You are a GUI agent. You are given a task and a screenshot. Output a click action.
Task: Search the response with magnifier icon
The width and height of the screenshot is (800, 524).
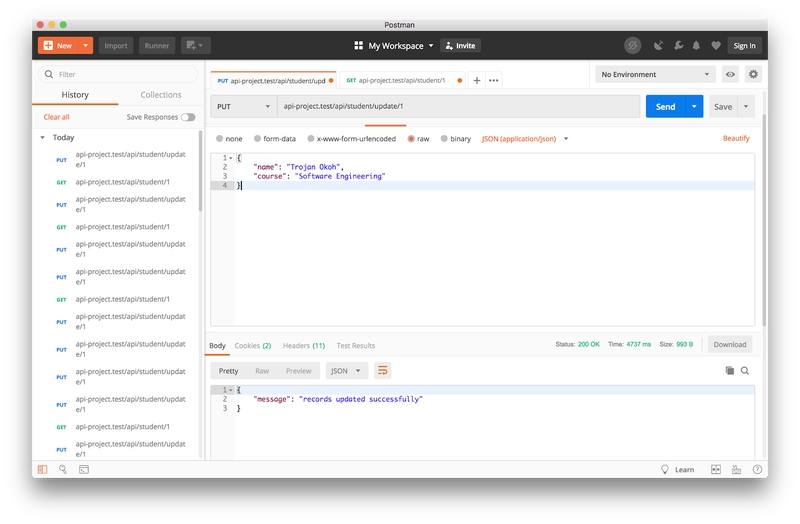coord(745,371)
